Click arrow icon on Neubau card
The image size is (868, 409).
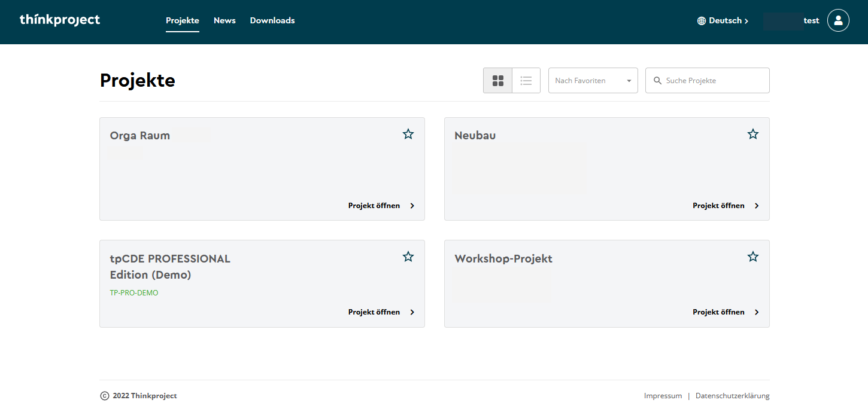coord(757,206)
